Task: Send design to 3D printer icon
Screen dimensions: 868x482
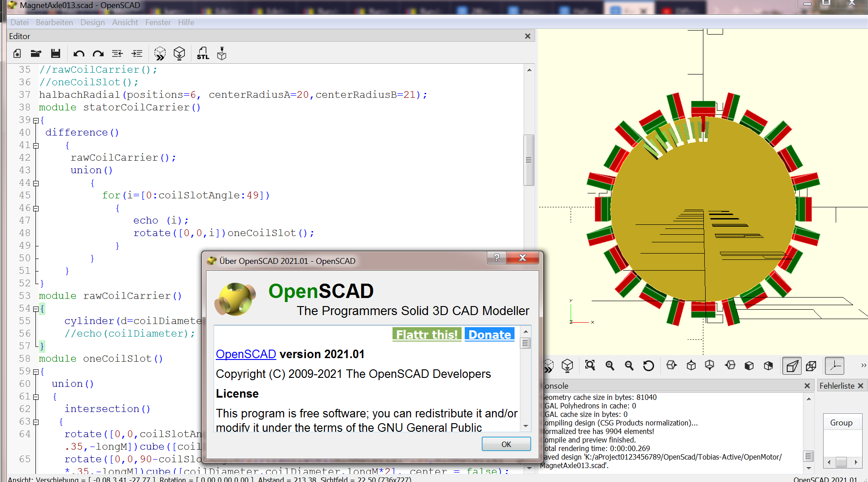Action: click(x=222, y=54)
